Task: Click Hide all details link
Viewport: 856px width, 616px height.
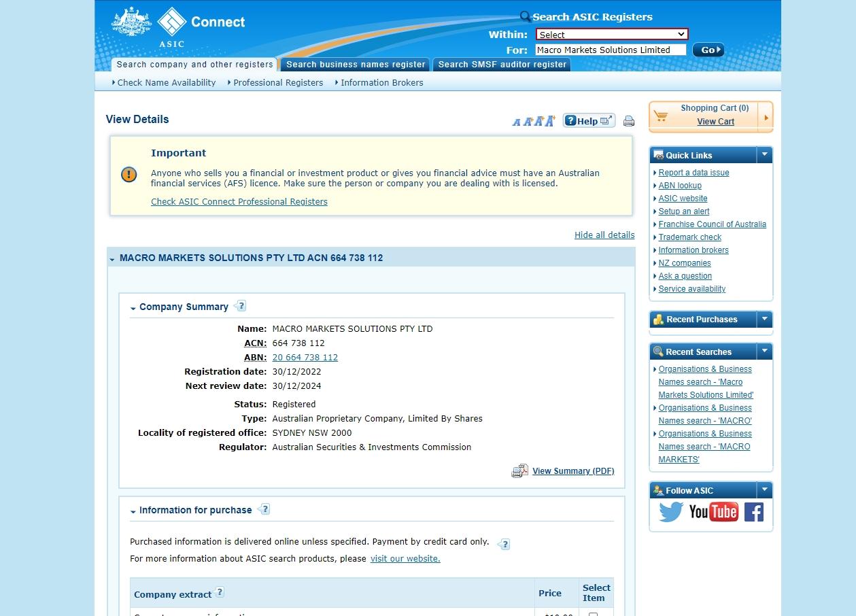Action: 604,235
